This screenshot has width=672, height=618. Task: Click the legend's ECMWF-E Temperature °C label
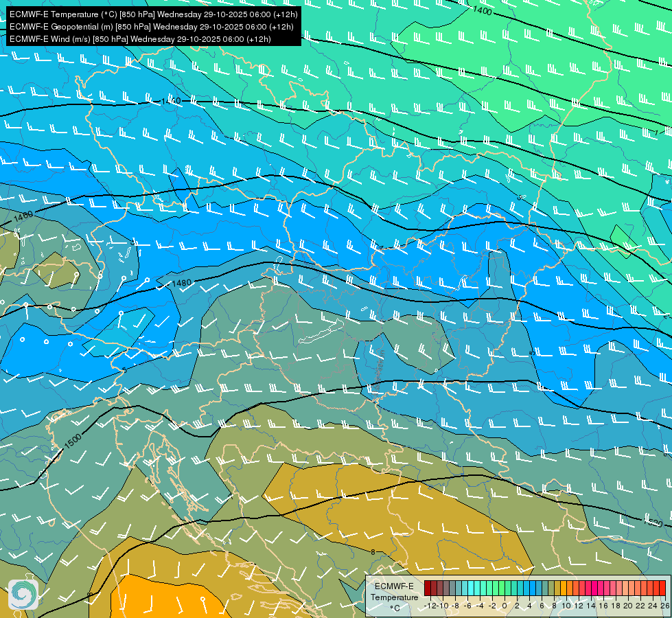(395, 597)
